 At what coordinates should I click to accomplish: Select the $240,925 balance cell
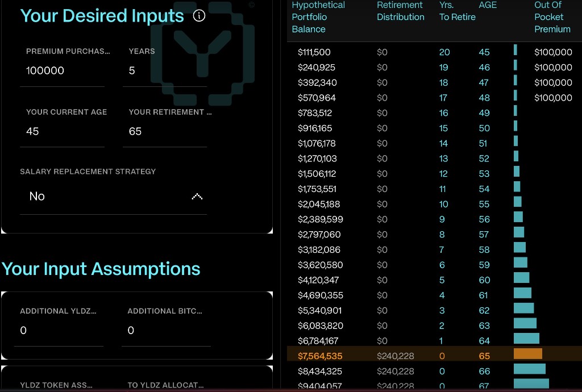316,68
